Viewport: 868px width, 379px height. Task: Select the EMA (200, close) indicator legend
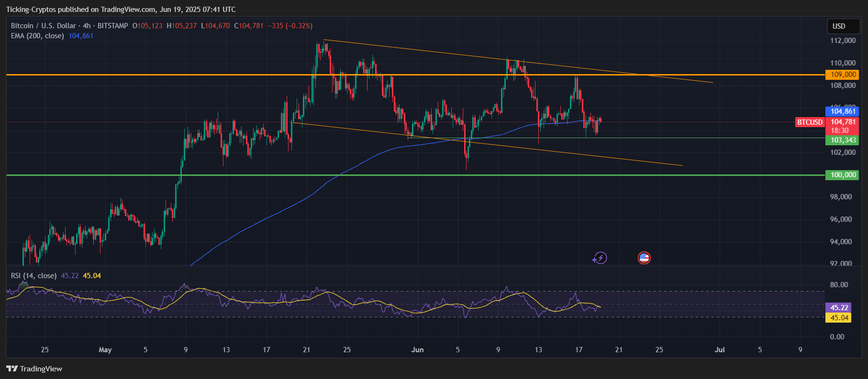pyautogui.click(x=37, y=36)
